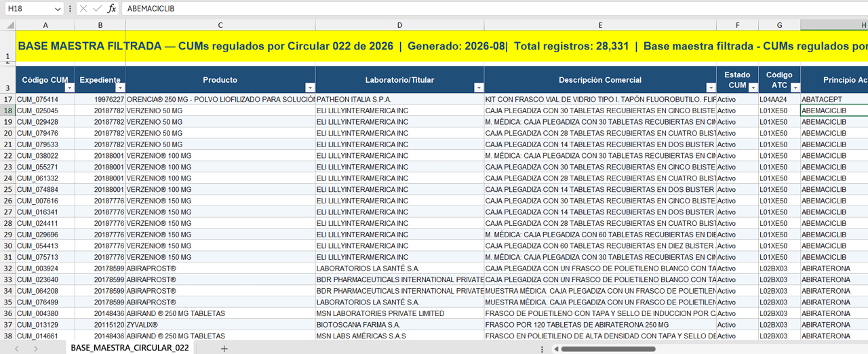Screen dimensions: 868x354
Task: Select ABIRATERONA cell in row 32
Action: pos(834,269)
